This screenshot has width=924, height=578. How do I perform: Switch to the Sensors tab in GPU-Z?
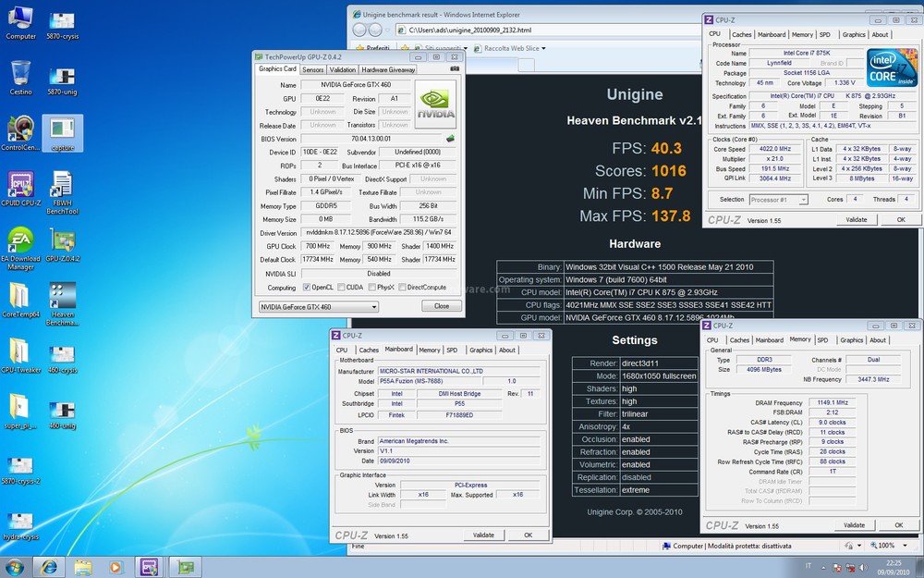(x=313, y=69)
